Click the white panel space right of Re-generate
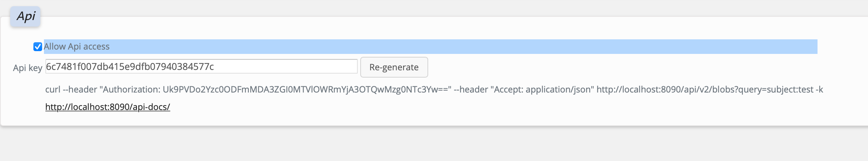868x161 pixels. (x=646, y=67)
